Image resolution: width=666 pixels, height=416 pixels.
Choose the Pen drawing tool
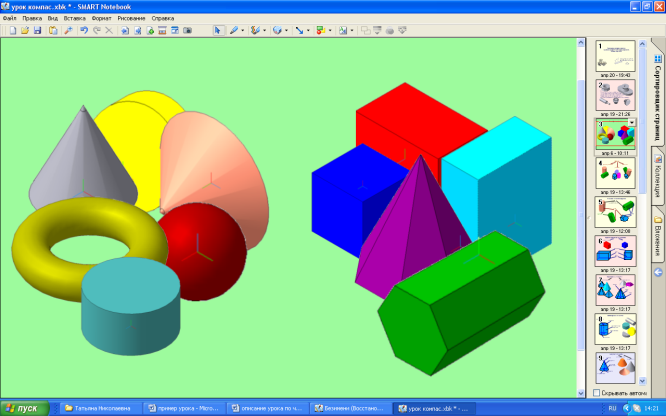click(x=234, y=30)
